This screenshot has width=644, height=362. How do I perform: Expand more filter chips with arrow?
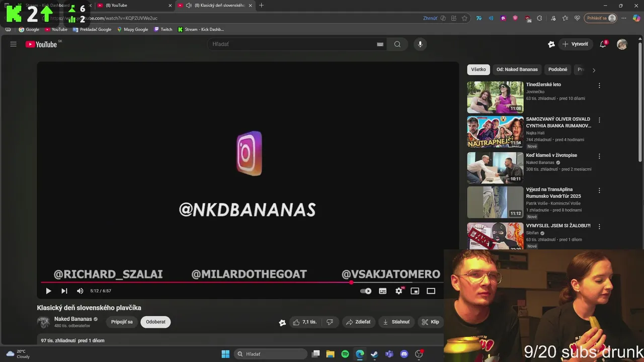[x=594, y=70]
